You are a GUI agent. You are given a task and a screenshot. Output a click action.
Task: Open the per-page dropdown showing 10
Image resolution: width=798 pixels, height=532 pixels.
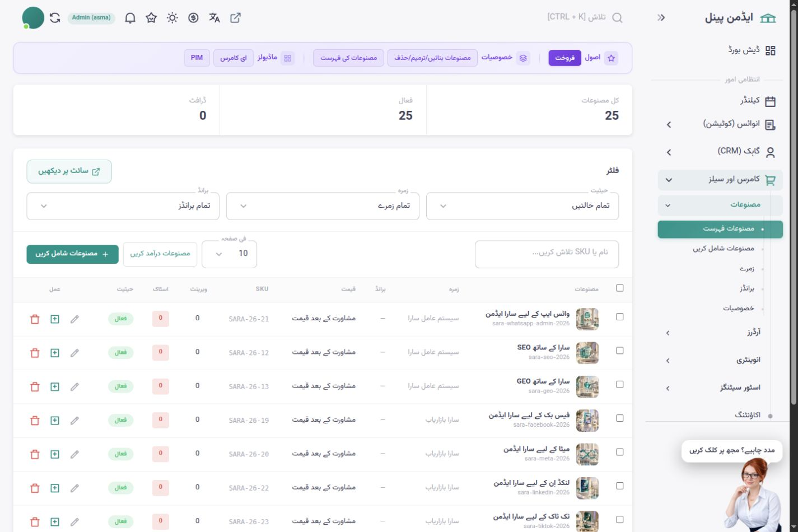coord(229,254)
